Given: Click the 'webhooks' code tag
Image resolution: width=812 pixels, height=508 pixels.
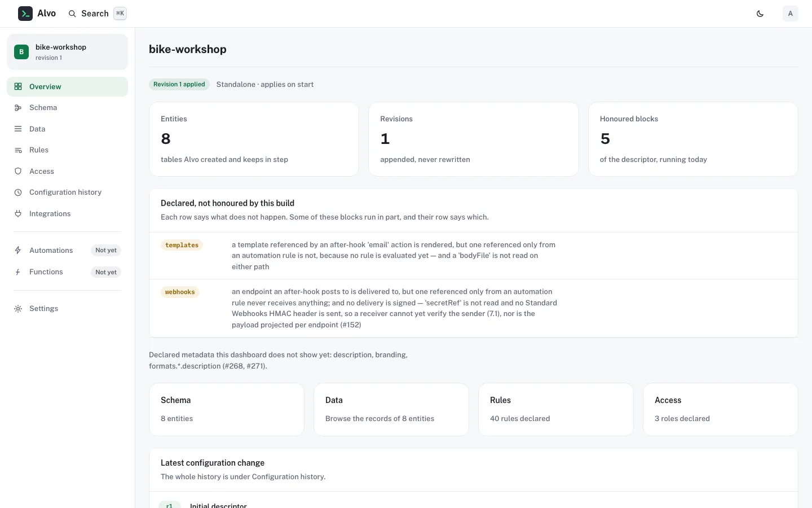Looking at the screenshot, I should (x=180, y=292).
